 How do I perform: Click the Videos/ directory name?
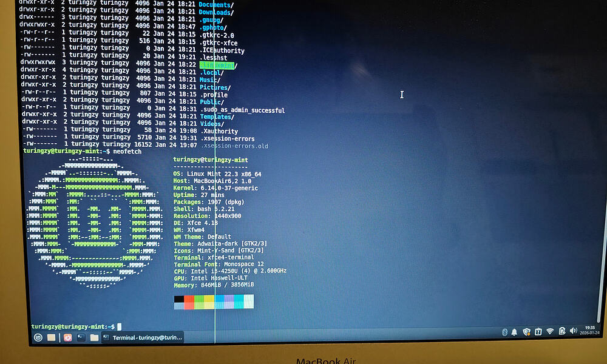212,124
